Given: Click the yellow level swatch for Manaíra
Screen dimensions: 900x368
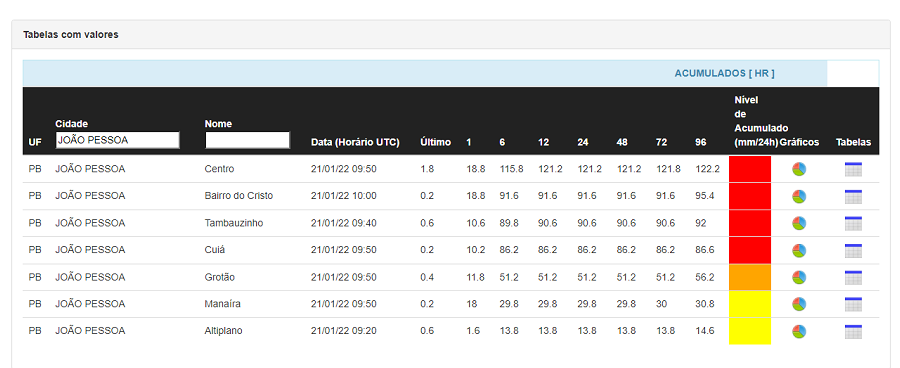Looking at the screenshot, I should pyautogui.click(x=750, y=304).
